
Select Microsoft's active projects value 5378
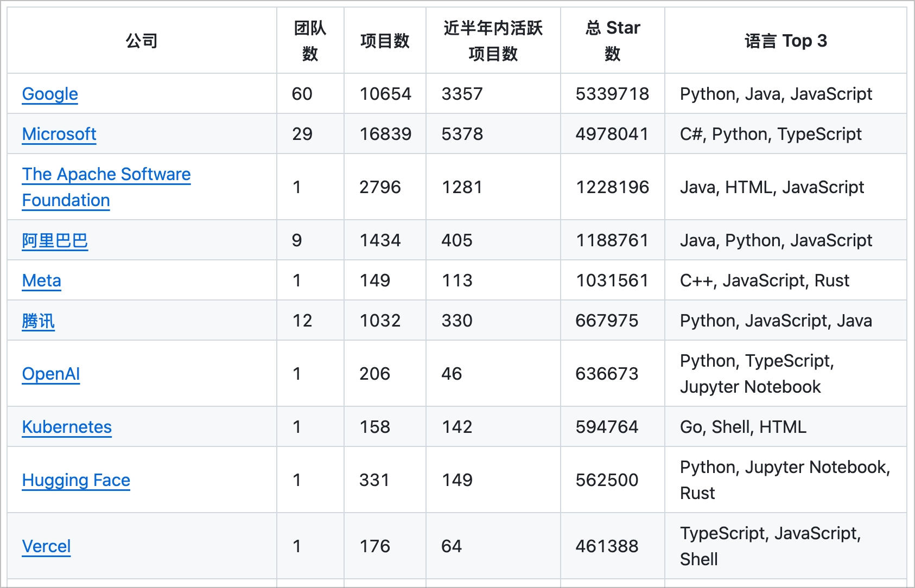click(x=462, y=134)
